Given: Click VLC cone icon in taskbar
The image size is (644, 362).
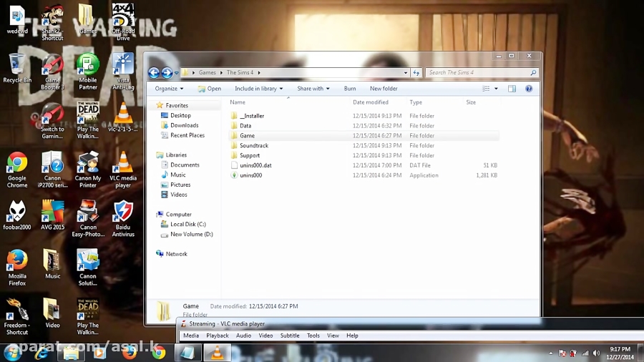Looking at the screenshot, I should pos(218,353).
